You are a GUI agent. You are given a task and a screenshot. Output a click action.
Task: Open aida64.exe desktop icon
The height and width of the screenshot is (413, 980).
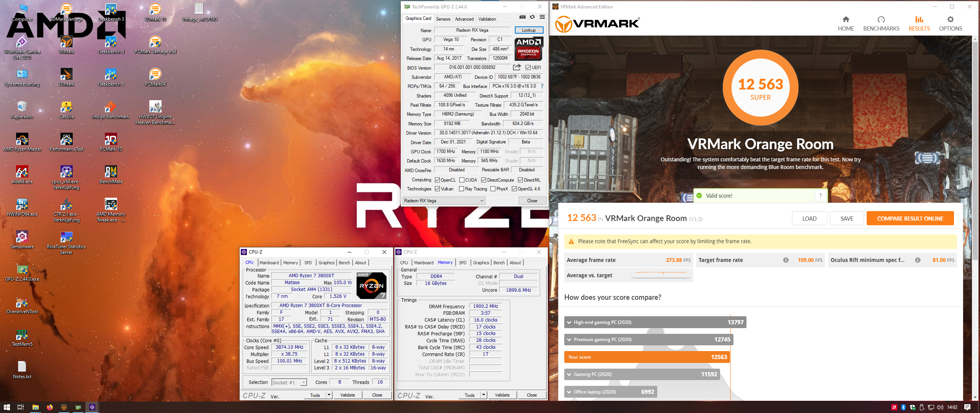(x=22, y=174)
